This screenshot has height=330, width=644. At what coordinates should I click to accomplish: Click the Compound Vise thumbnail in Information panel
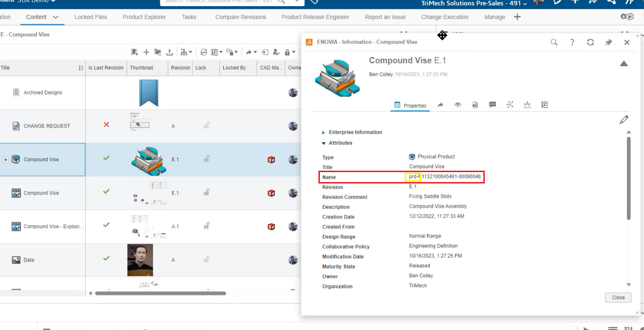point(337,78)
